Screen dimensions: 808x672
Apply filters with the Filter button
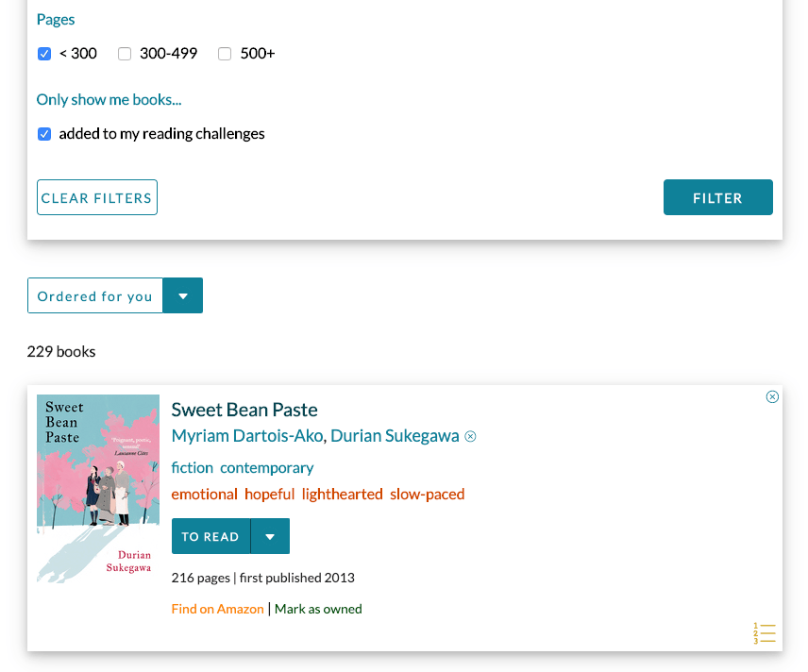(717, 197)
